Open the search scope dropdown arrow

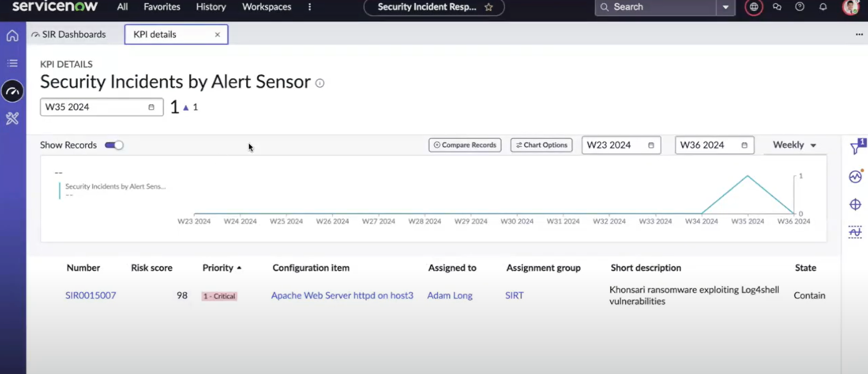click(726, 7)
